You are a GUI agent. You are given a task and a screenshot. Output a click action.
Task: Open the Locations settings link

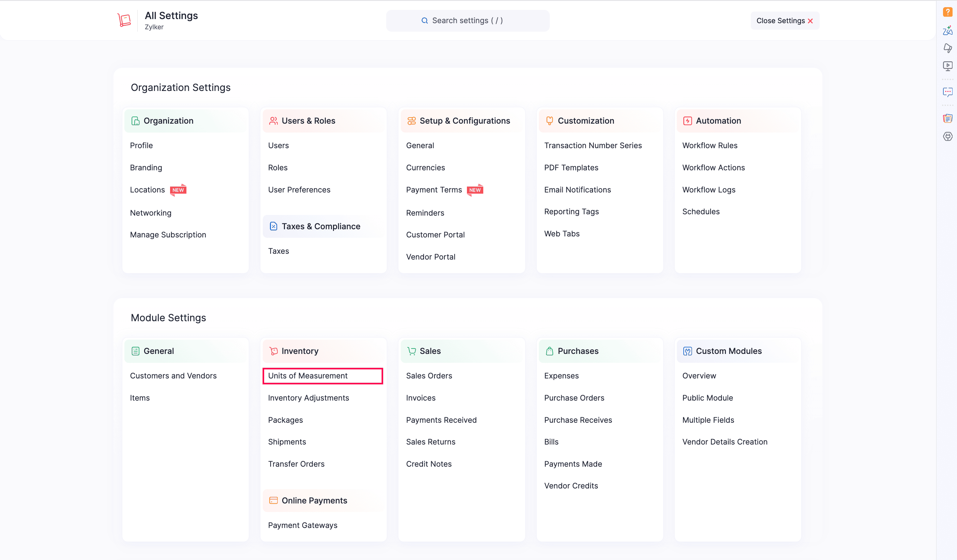coord(147,189)
